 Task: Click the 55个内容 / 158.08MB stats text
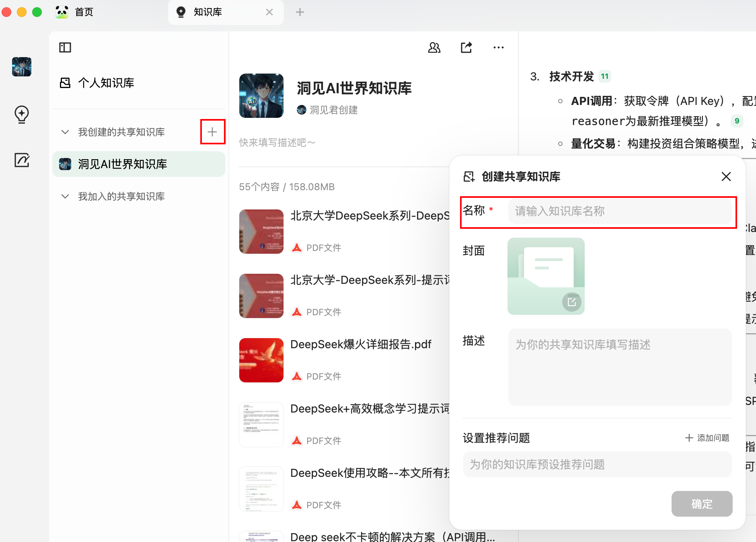[287, 187]
